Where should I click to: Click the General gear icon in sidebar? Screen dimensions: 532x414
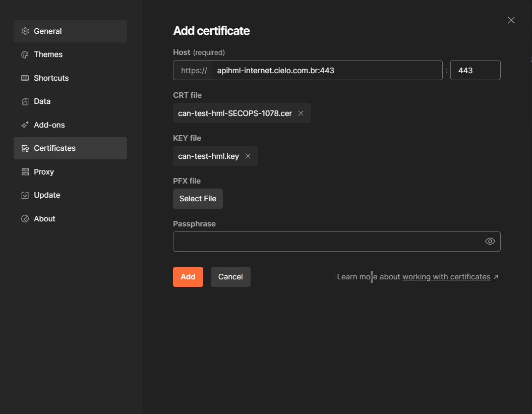tap(25, 31)
